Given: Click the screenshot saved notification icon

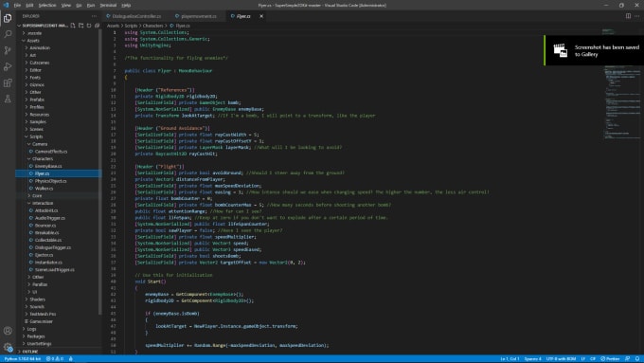Looking at the screenshot, I should point(561,50).
